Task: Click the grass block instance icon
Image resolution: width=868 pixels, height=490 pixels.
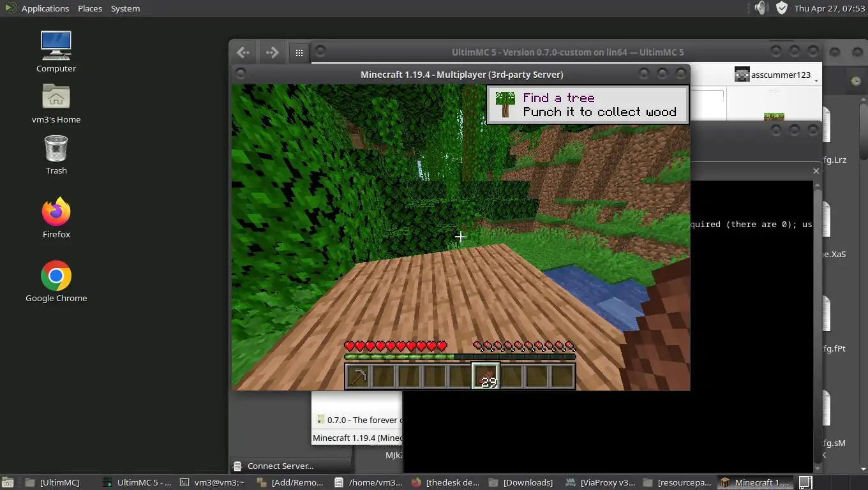Action: (774, 117)
